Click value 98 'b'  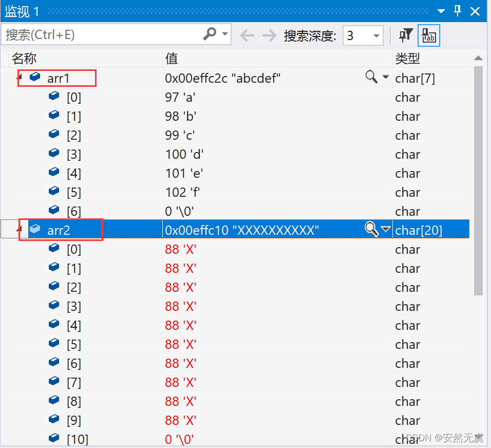tap(181, 116)
